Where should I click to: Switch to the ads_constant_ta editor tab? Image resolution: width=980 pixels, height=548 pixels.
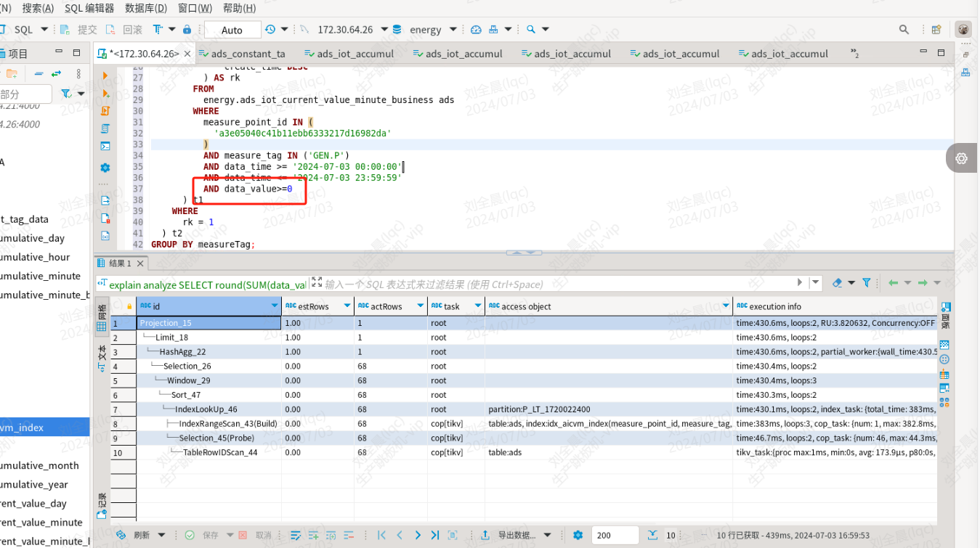(243, 54)
